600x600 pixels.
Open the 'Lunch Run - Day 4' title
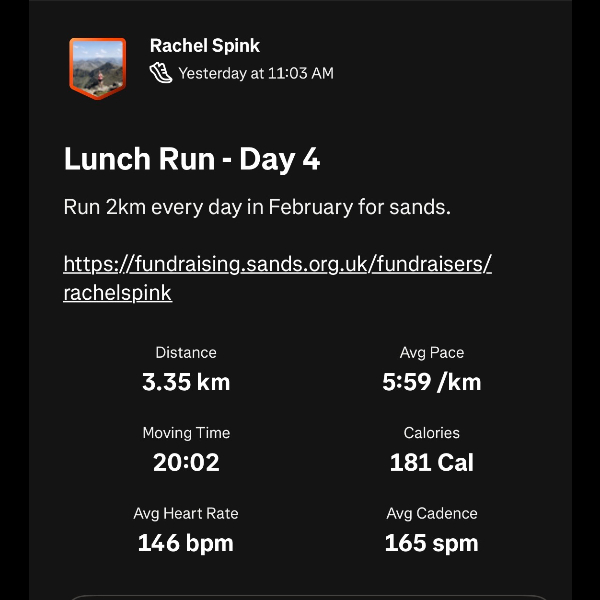pos(192,159)
